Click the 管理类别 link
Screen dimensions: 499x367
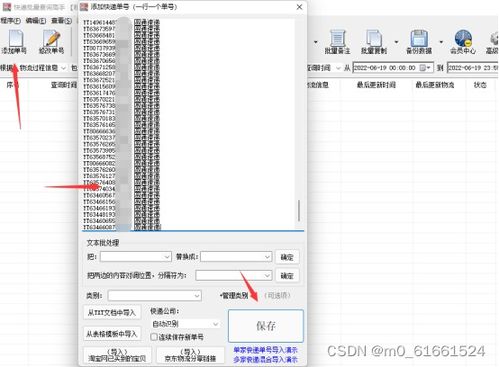tap(234, 295)
